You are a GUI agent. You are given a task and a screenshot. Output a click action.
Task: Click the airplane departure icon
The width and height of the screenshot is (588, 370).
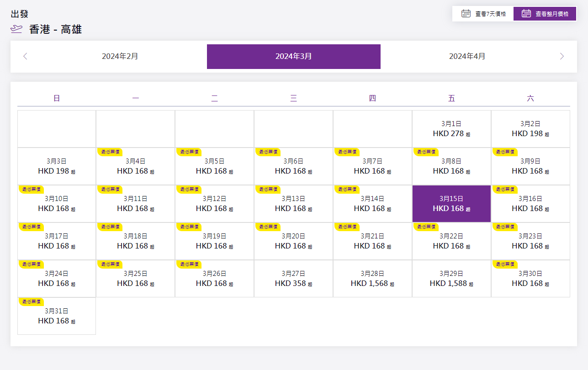pyautogui.click(x=16, y=30)
